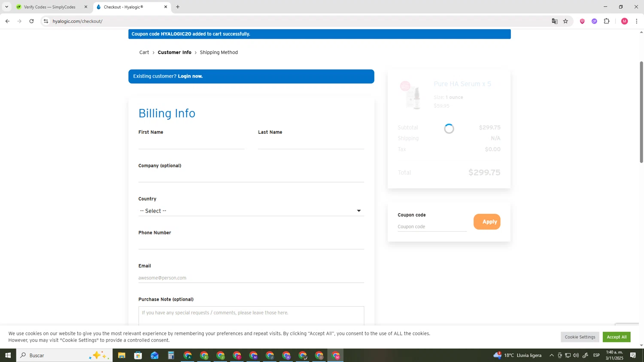Open site information icon in address bar

click(x=46, y=21)
